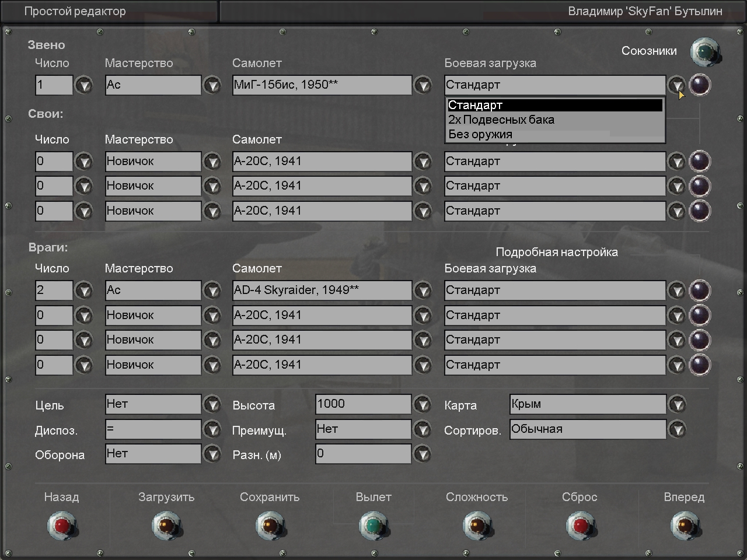Click the round arming knob in the second Враги row
The width and height of the screenshot is (747, 560).
coord(700,316)
